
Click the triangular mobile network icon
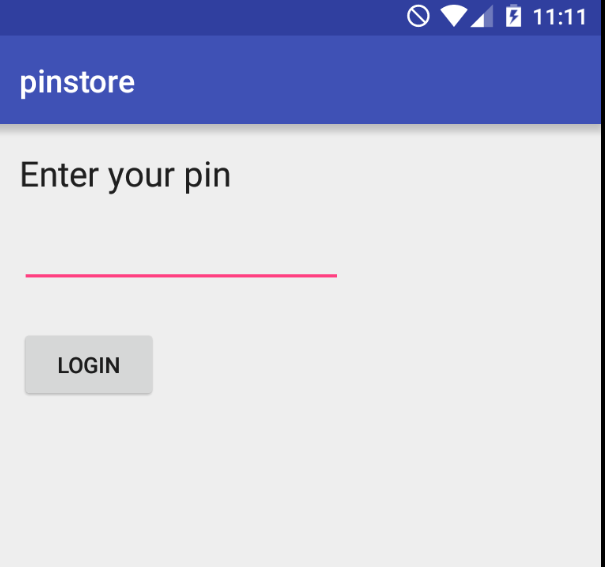tap(482, 17)
